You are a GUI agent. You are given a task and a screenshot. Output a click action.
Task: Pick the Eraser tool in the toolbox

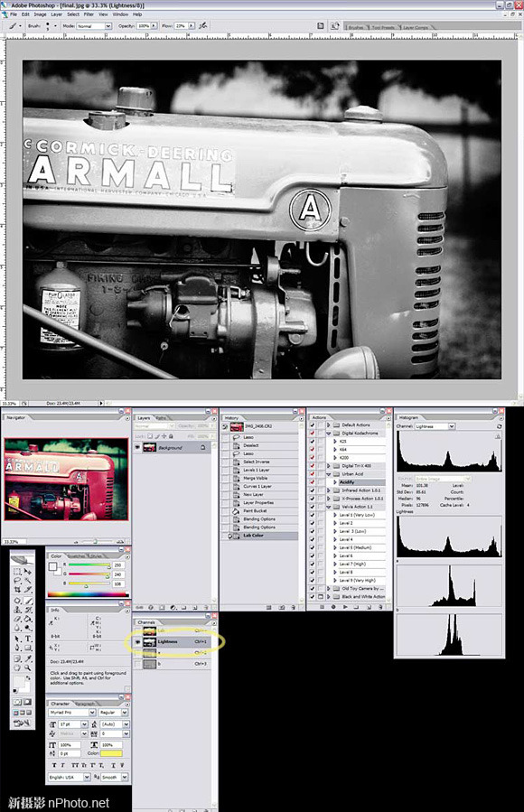[x=17, y=619]
